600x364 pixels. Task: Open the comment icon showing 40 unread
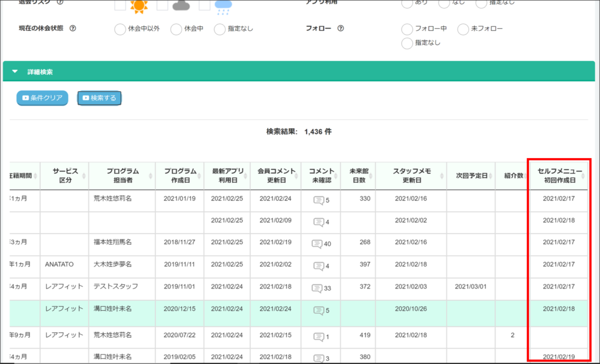[316, 243]
